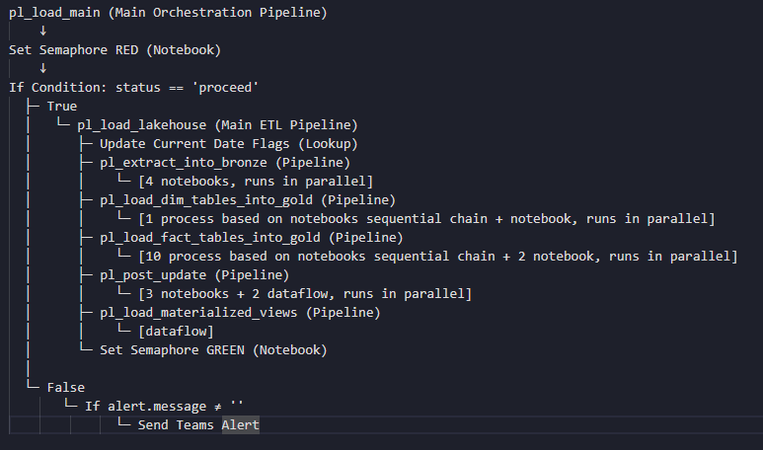This screenshot has width=763, height=450.
Task: Click the If alert.message condition line
Action: click(164, 406)
